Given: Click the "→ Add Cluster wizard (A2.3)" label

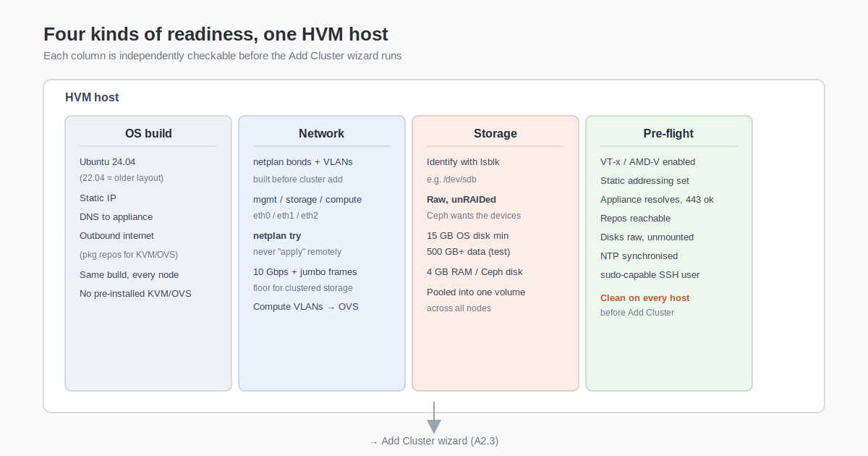Looking at the screenshot, I should click(x=434, y=441).
